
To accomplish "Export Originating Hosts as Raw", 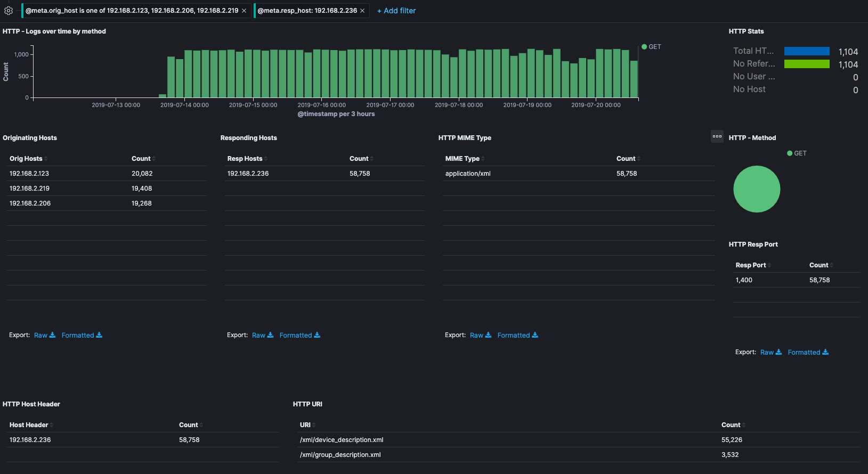I will 45,336.
